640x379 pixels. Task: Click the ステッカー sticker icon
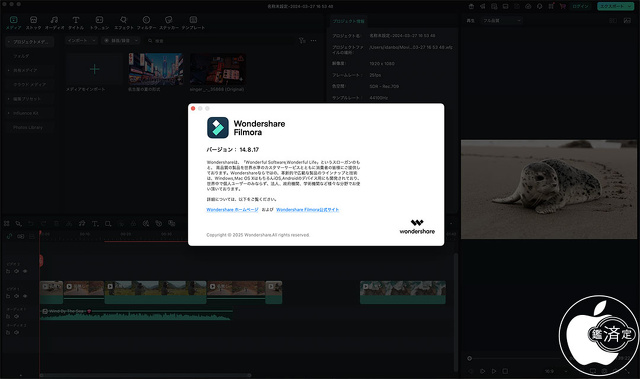pyautogui.click(x=169, y=20)
